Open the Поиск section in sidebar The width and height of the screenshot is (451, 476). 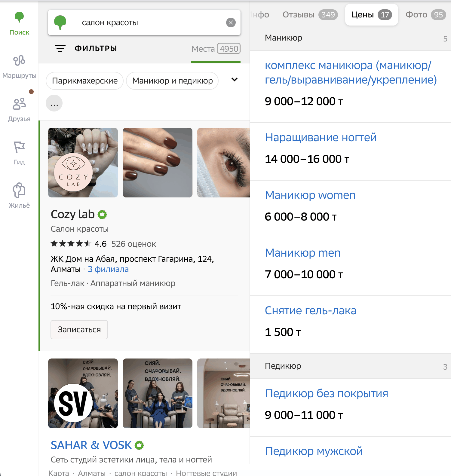point(19,24)
